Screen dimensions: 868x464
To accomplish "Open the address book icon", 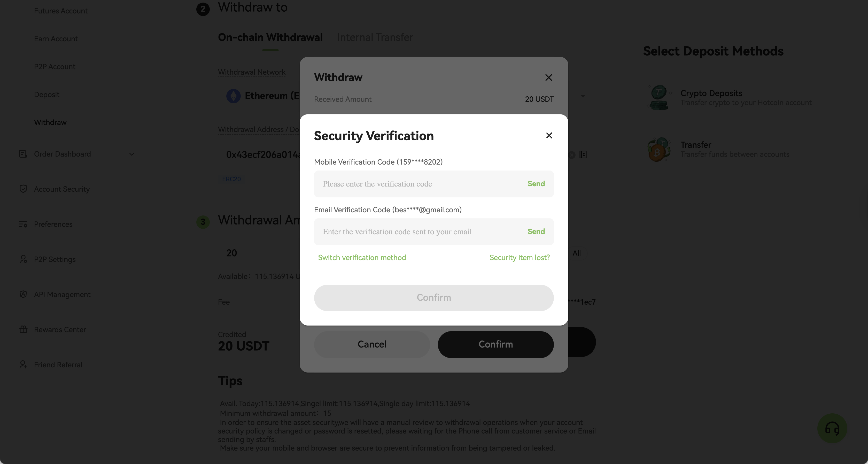I will point(583,155).
